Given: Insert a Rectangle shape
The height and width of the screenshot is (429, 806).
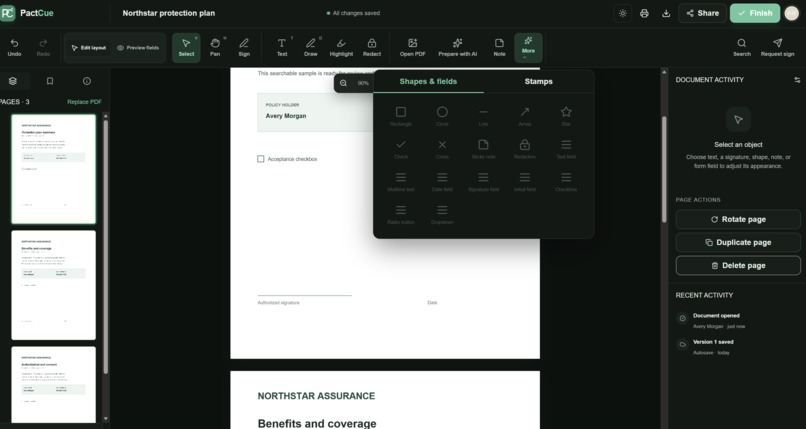Looking at the screenshot, I should 401,116.
